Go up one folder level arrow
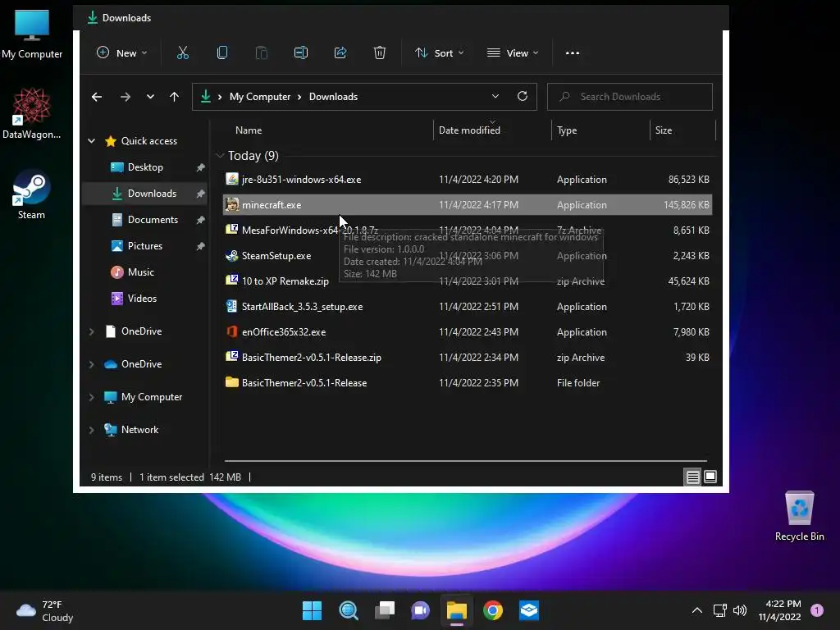Image resolution: width=840 pixels, height=630 pixels. click(x=174, y=97)
